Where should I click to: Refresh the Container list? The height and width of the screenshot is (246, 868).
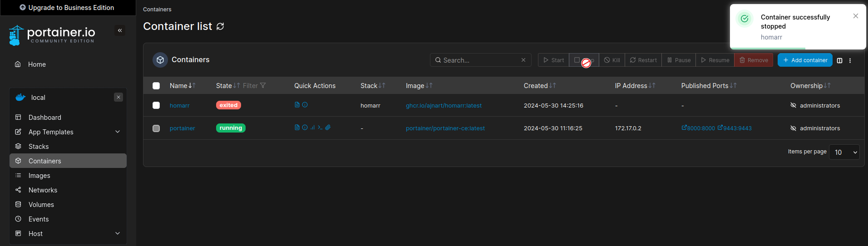[x=220, y=26]
